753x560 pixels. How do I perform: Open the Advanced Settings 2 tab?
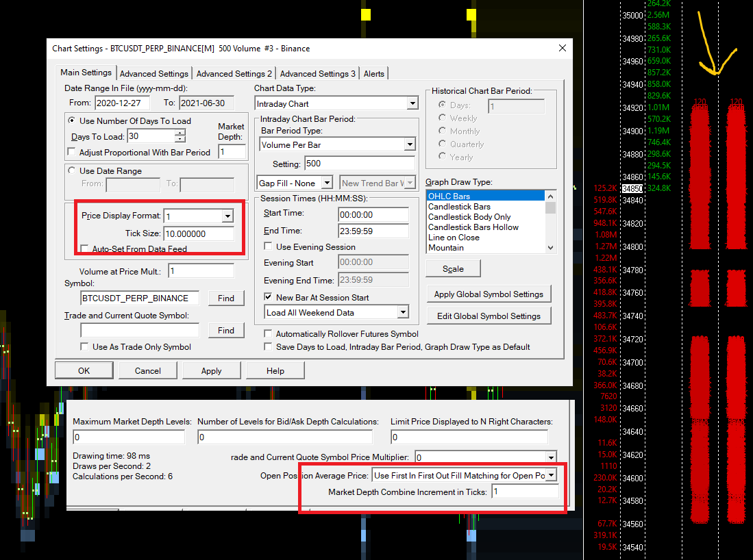[x=234, y=73]
